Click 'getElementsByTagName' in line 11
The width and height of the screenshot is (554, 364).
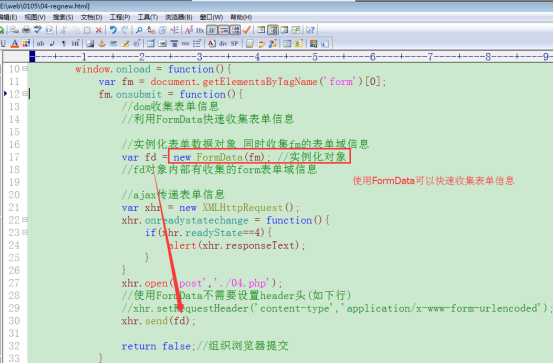pyautogui.click(x=260, y=82)
